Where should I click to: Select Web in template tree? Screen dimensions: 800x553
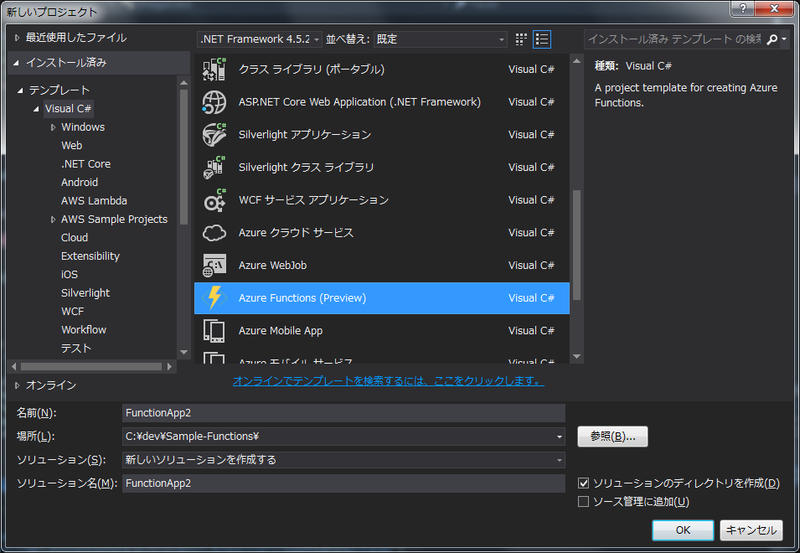[71, 145]
